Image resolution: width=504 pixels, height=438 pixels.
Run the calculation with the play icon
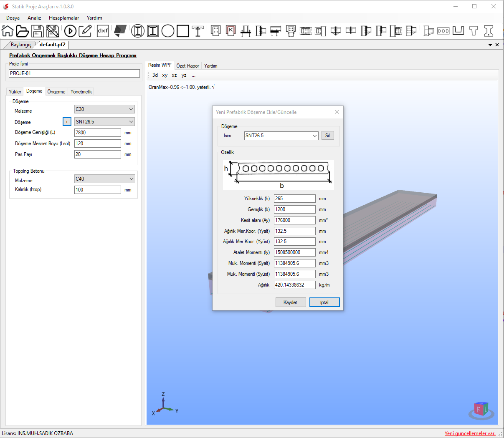70,31
